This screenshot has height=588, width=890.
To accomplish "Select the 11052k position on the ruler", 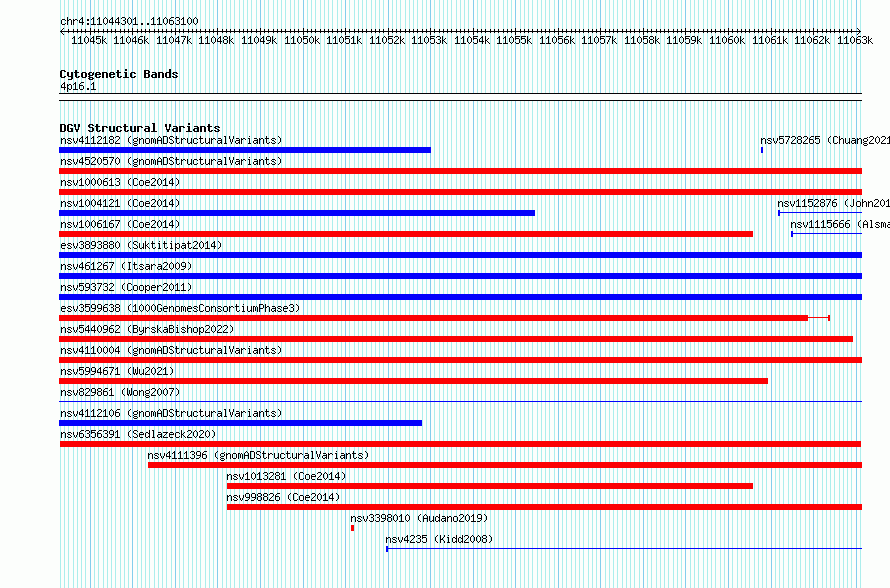I will pyautogui.click(x=387, y=40).
